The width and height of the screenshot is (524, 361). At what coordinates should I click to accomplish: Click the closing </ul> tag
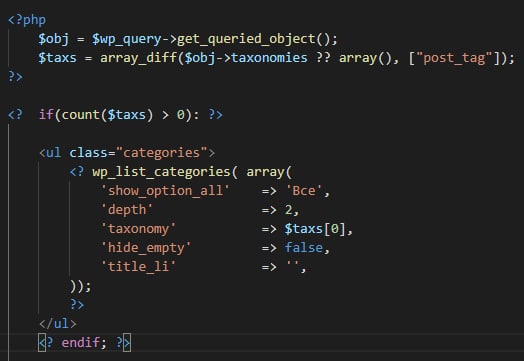57,324
